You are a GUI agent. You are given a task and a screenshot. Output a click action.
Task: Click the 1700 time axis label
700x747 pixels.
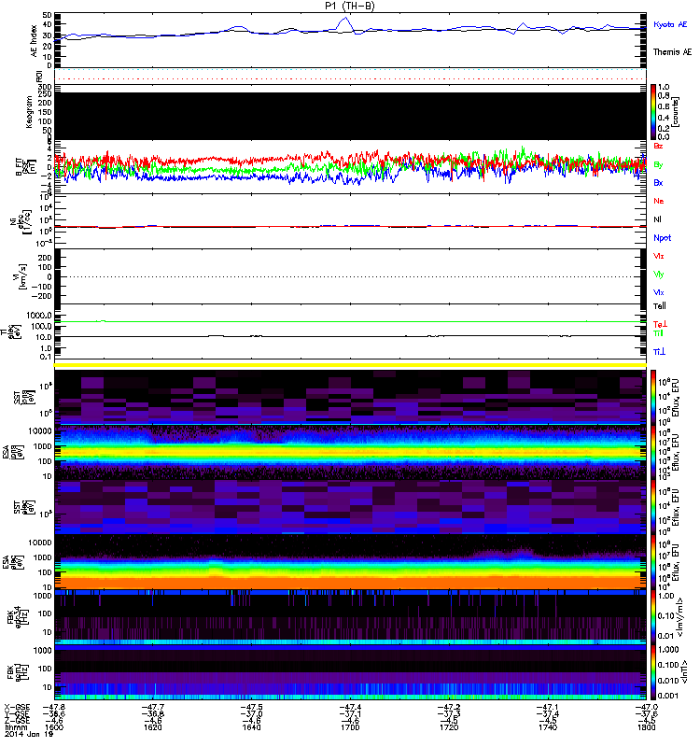[350, 727]
